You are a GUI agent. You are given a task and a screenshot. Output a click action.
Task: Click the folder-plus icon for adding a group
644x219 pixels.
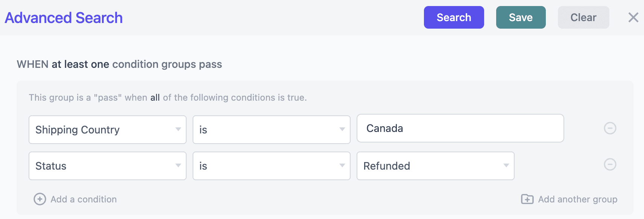coord(527,199)
